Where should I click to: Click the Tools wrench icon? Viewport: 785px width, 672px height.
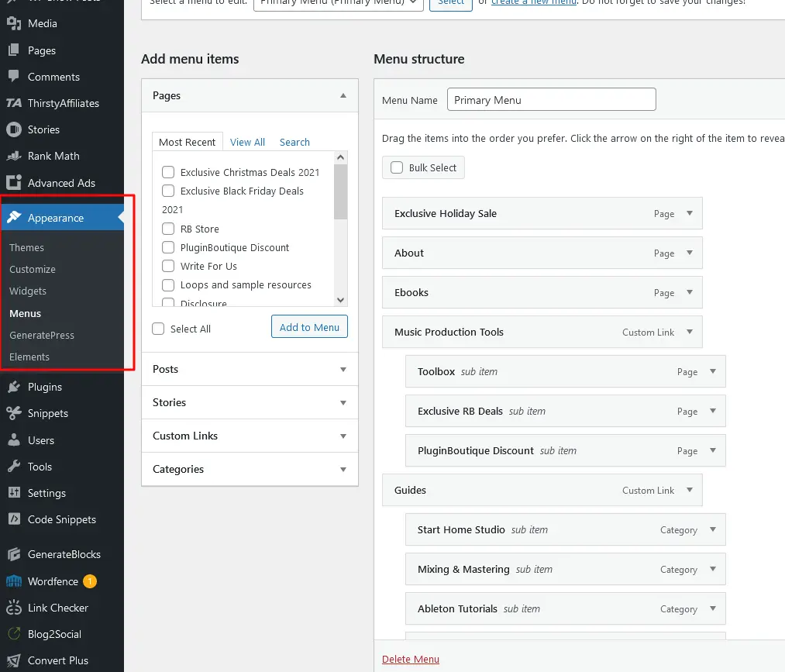pos(13,467)
